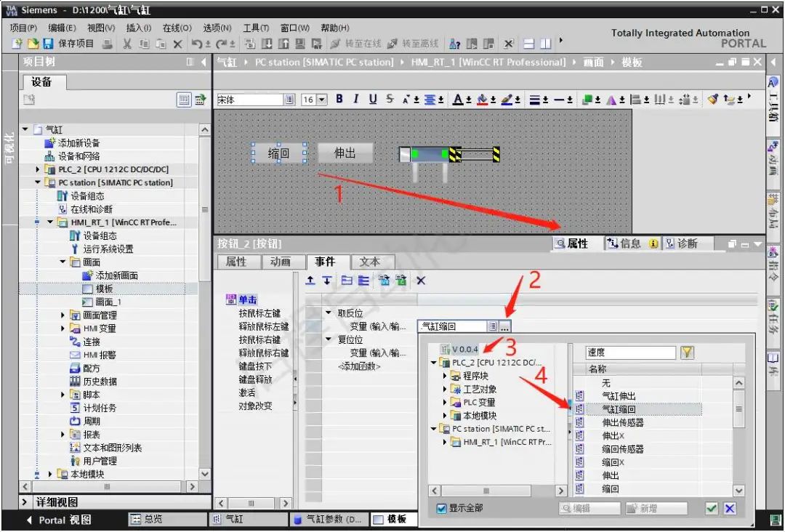
Task: Collapse the 取反位 function row
Action: (329, 313)
